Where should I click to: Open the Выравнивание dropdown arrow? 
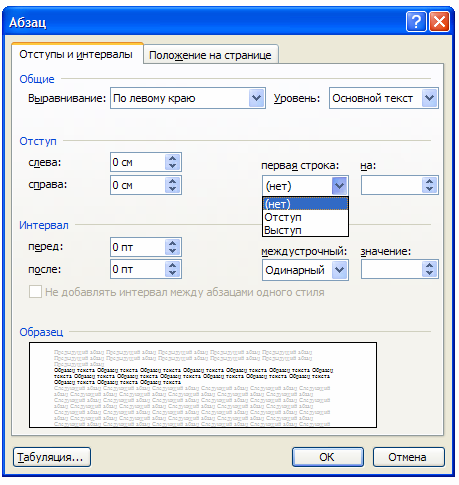[256, 98]
